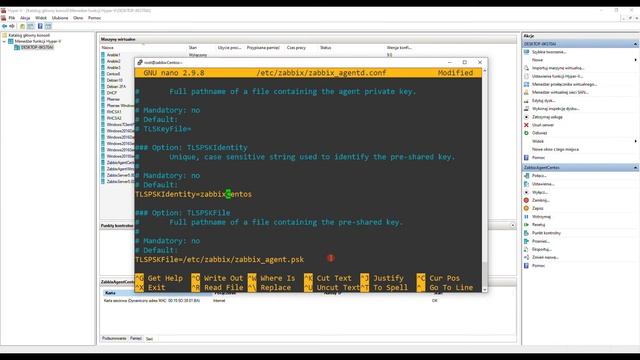Open the Okno menu

pyautogui.click(x=78, y=18)
